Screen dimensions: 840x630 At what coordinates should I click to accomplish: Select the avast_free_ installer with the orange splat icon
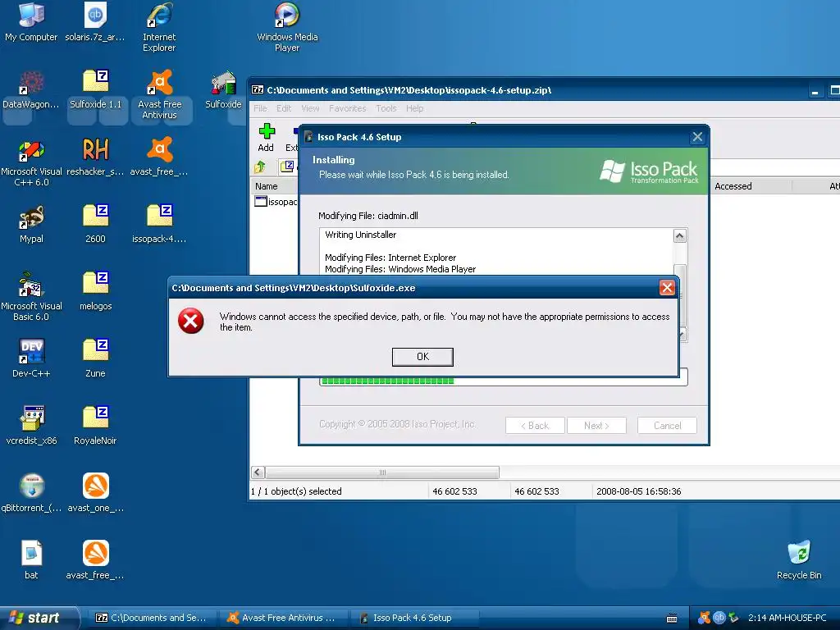pyautogui.click(x=159, y=157)
